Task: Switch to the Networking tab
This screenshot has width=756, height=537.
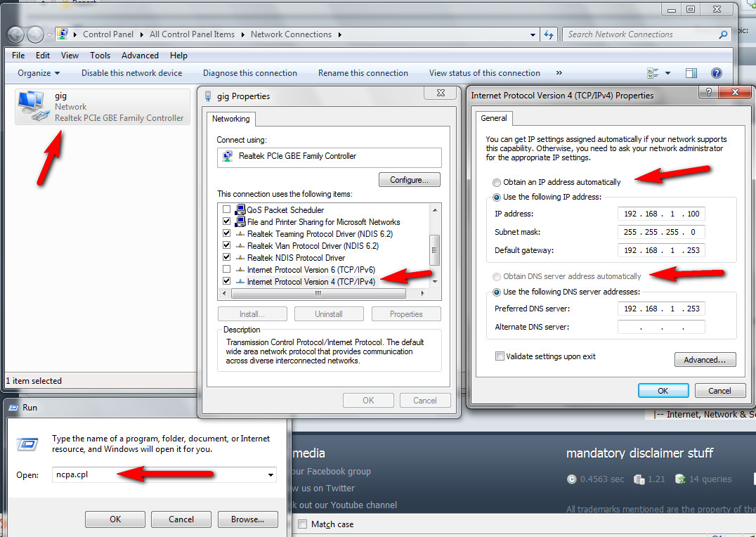Action: pos(230,119)
